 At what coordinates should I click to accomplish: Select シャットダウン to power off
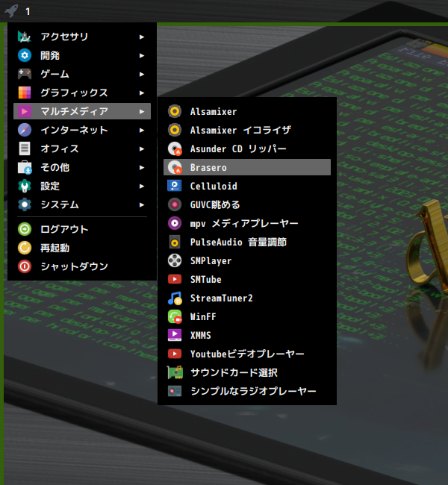click(x=82, y=266)
